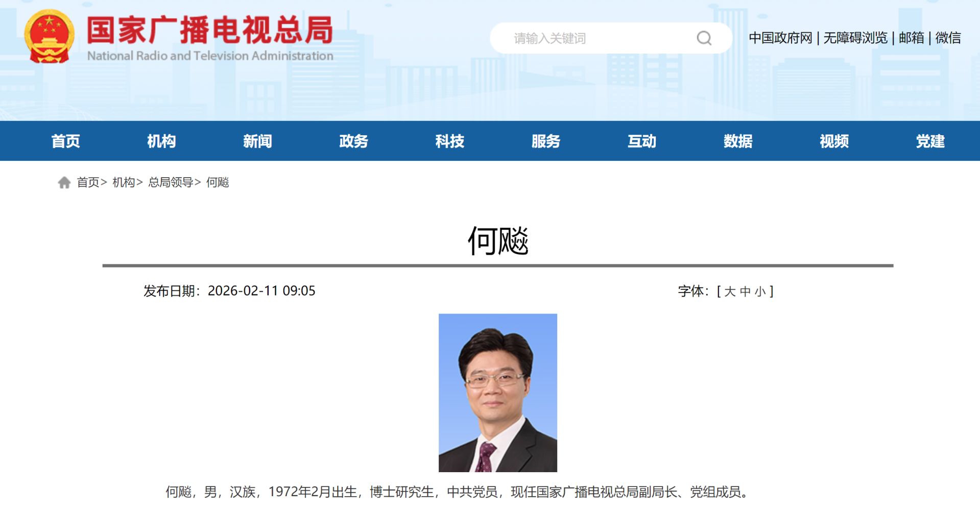Open the 科技 navigation menu item
The width and height of the screenshot is (980, 513).
[x=450, y=141]
